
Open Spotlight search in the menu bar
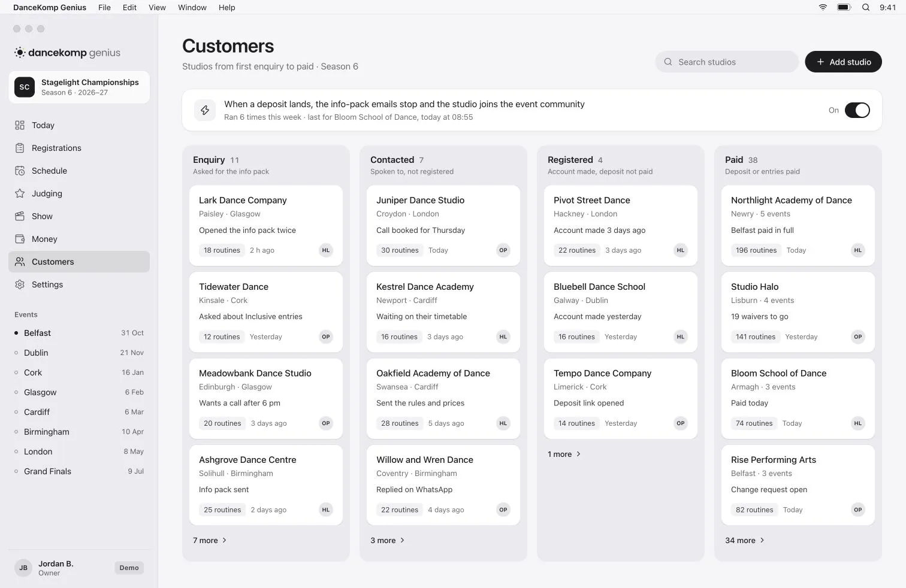866,7
